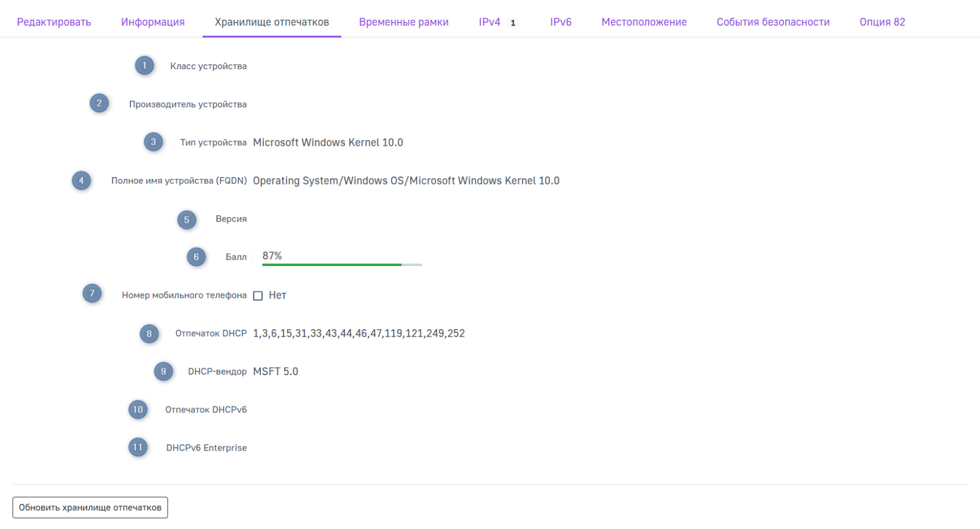Click numbered badge 10 beside Отпечаток DHCPv6
Screen dimensions: 980x529
pos(138,409)
